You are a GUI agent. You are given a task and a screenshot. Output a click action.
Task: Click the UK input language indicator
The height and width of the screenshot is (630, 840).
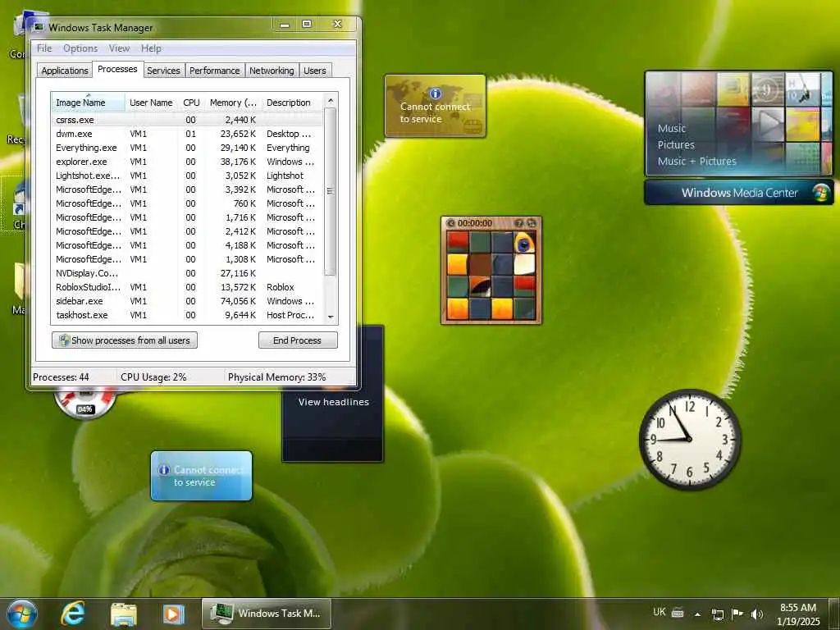tap(660, 612)
